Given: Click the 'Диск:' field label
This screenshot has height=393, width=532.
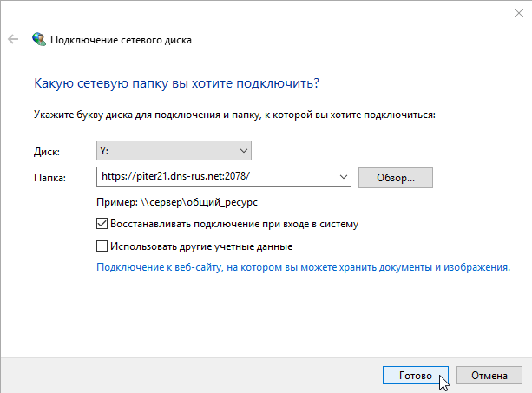Looking at the screenshot, I should pos(47,152).
